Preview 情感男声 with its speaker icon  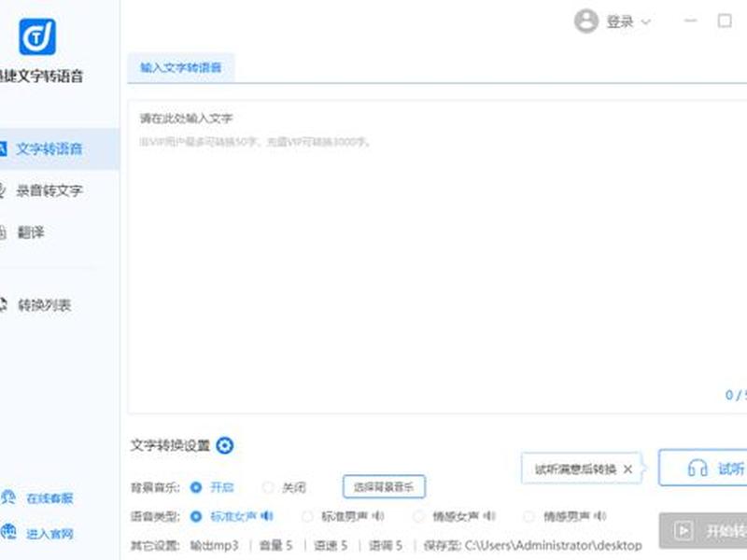600,516
